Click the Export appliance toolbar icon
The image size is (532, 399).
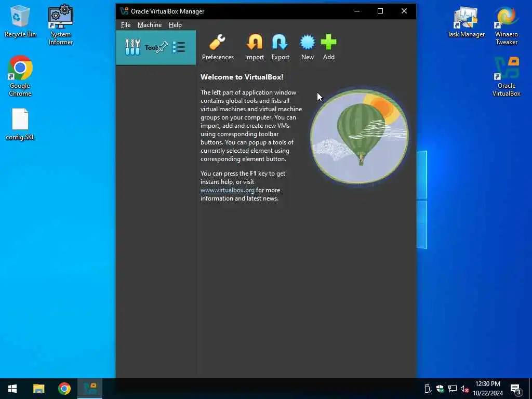[280, 47]
